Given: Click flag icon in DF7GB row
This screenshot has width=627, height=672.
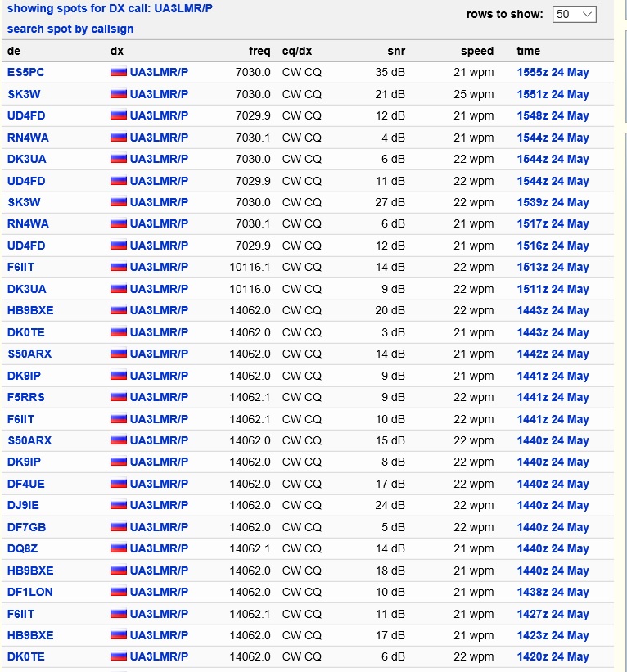Looking at the screenshot, I should [119, 527].
